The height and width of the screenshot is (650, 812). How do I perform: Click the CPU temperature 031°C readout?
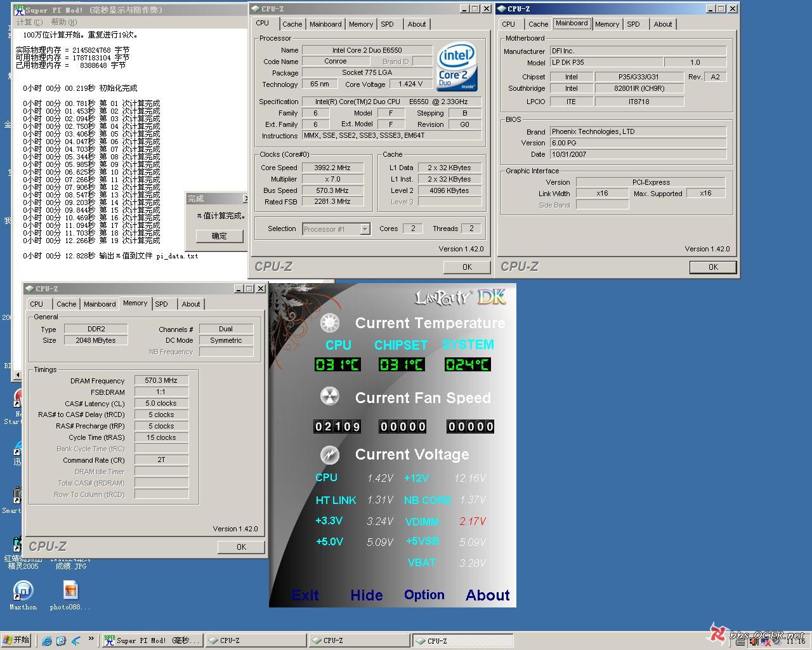pos(338,364)
